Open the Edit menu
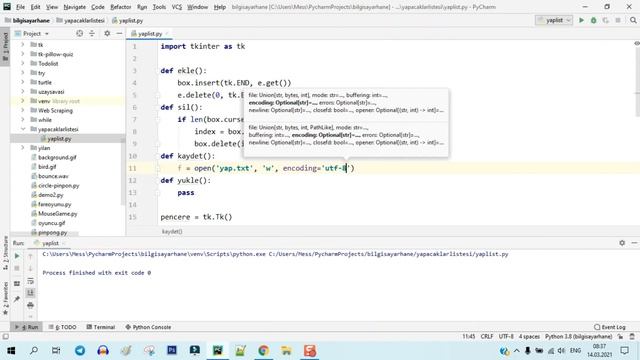640x360 pixels. coord(36,7)
